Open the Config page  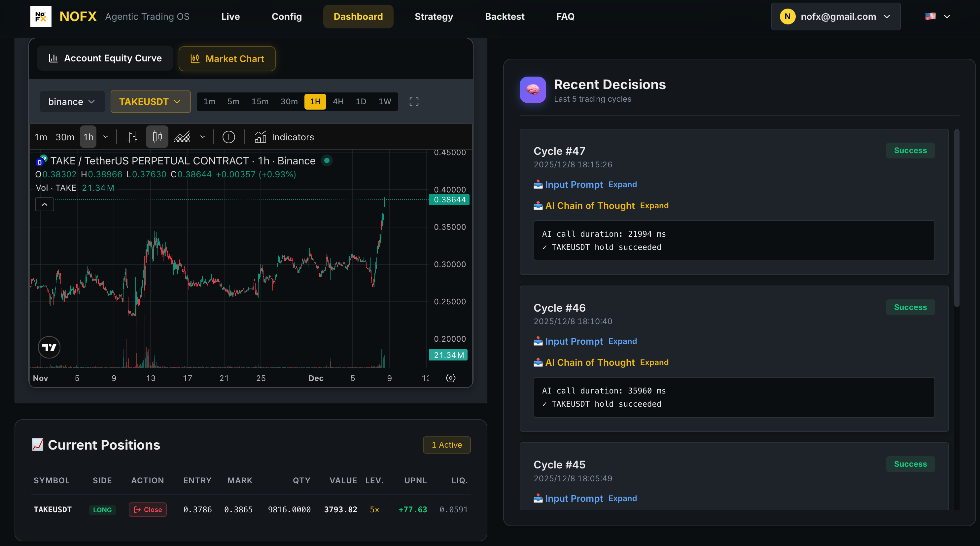click(287, 17)
